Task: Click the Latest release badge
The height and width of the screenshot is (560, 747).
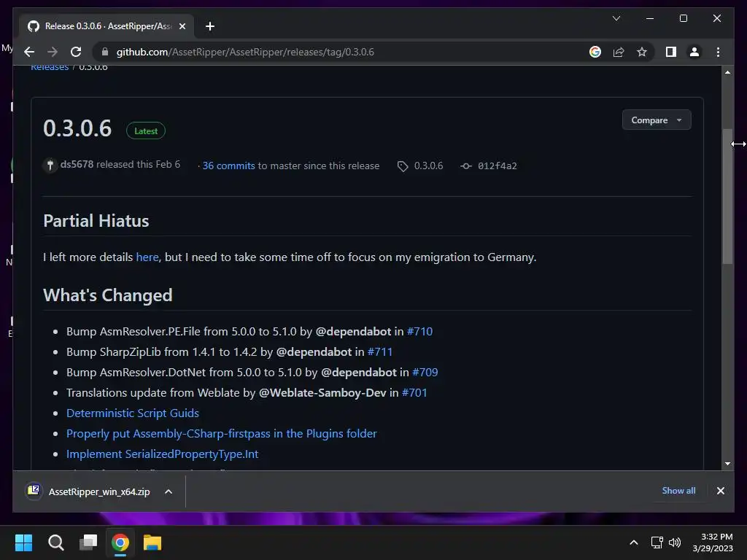Action: (146, 131)
